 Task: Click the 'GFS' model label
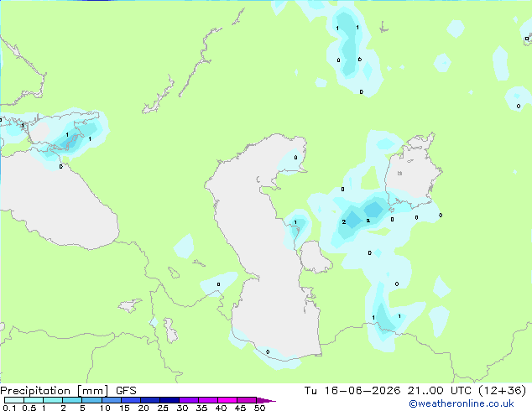click(126, 391)
